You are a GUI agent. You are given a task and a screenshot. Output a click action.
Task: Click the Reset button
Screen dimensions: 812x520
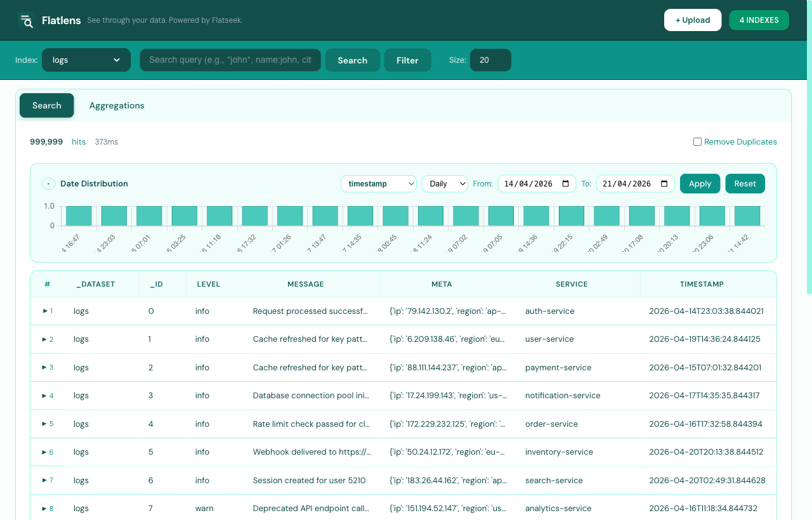point(745,183)
